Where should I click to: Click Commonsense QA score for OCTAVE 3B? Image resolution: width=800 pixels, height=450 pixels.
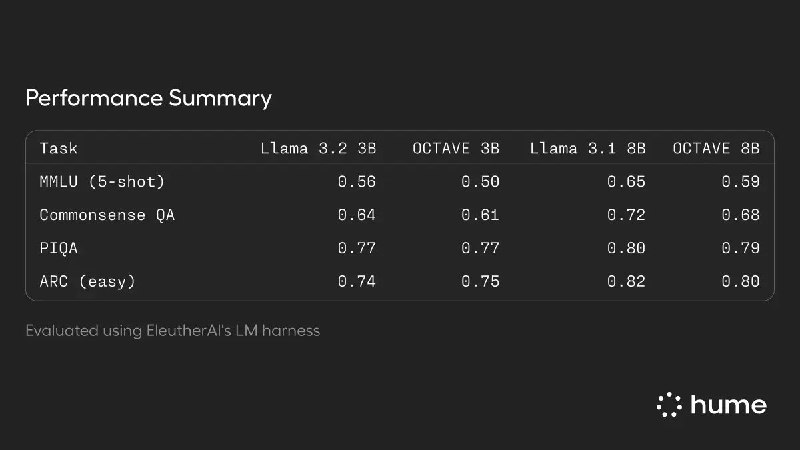[x=480, y=215]
